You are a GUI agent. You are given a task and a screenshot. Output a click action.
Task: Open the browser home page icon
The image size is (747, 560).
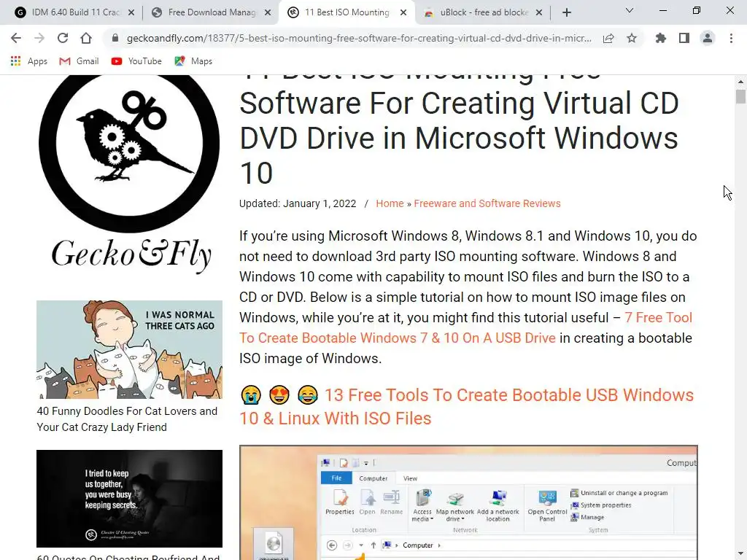(86, 38)
